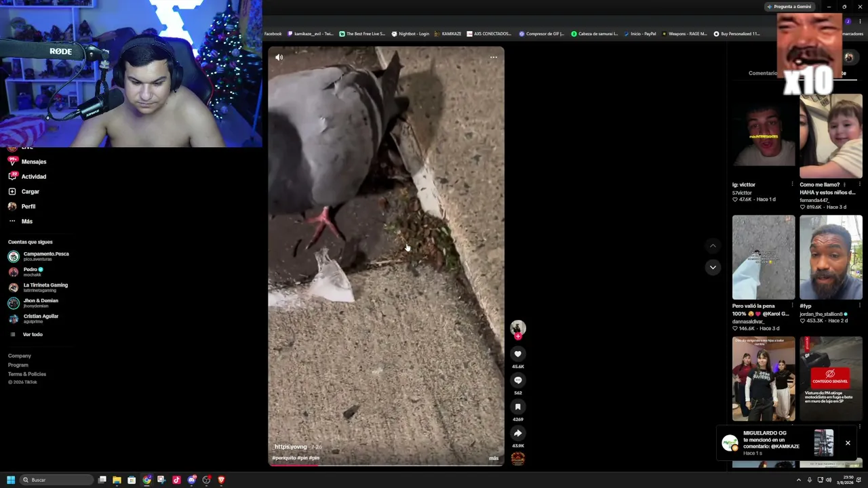Open Discord from the taskbar
The height and width of the screenshot is (488, 868).
click(192, 480)
